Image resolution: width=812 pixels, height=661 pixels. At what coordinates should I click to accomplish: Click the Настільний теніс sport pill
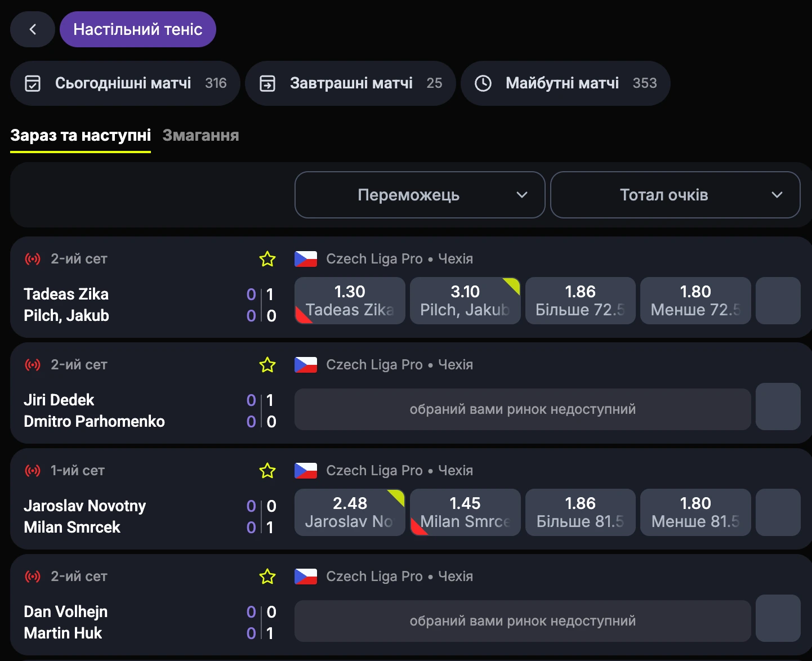(x=138, y=29)
